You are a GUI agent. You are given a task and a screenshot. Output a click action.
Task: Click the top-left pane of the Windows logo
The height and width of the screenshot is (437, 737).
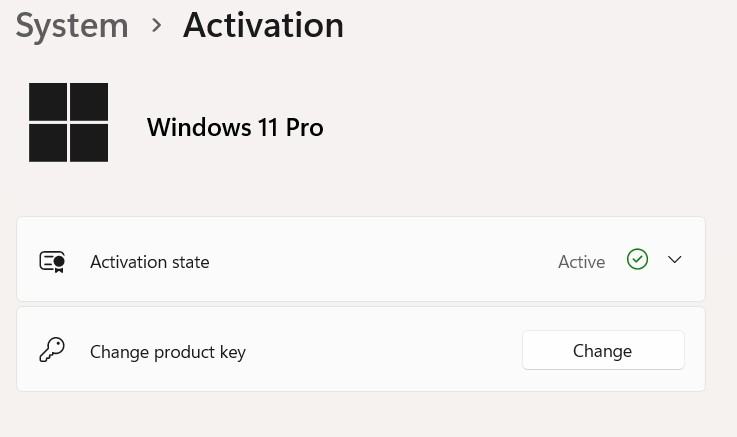tap(48, 102)
